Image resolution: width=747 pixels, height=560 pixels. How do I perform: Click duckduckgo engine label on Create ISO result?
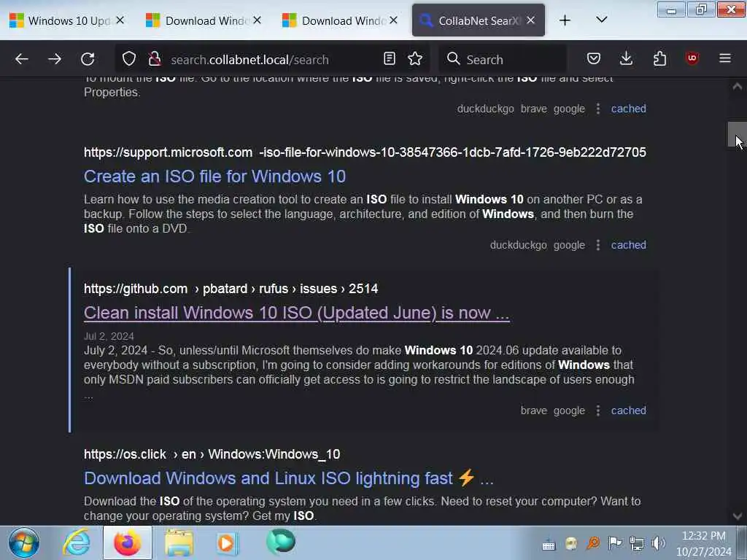coord(519,245)
